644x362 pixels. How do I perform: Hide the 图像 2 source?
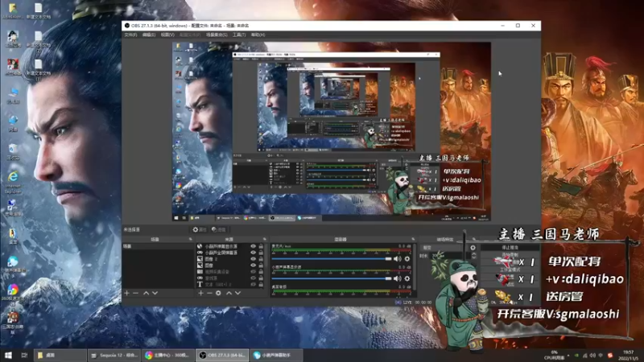253,259
